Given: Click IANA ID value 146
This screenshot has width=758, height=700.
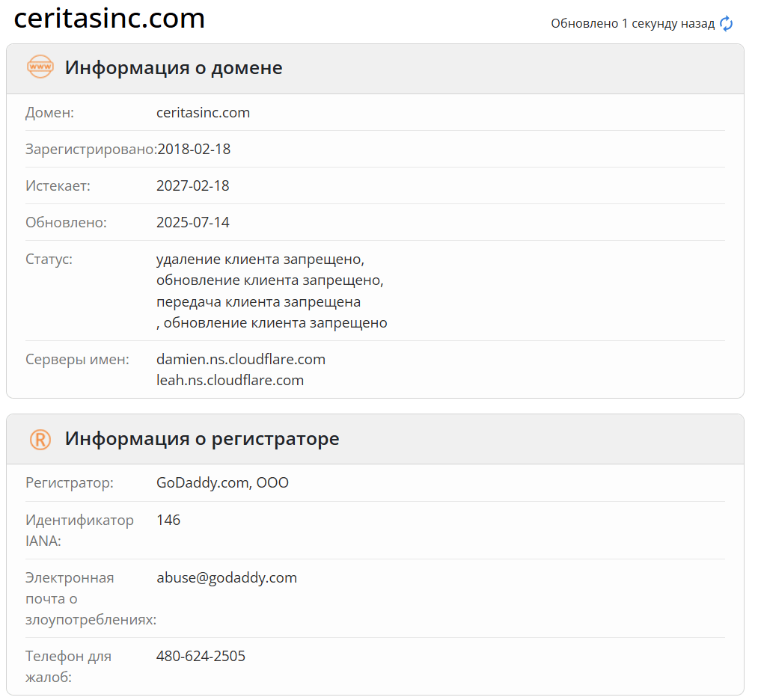Looking at the screenshot, I should [x=168, y=521].
